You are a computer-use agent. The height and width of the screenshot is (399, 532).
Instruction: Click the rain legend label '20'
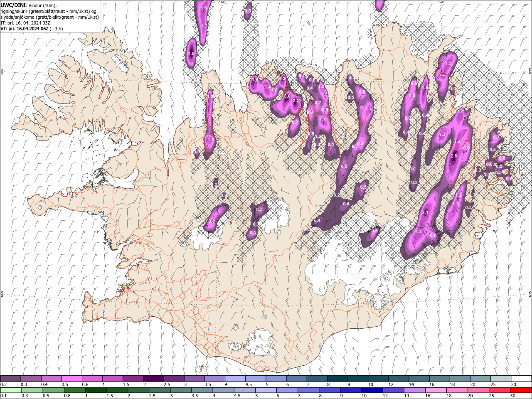pos(470,396)
